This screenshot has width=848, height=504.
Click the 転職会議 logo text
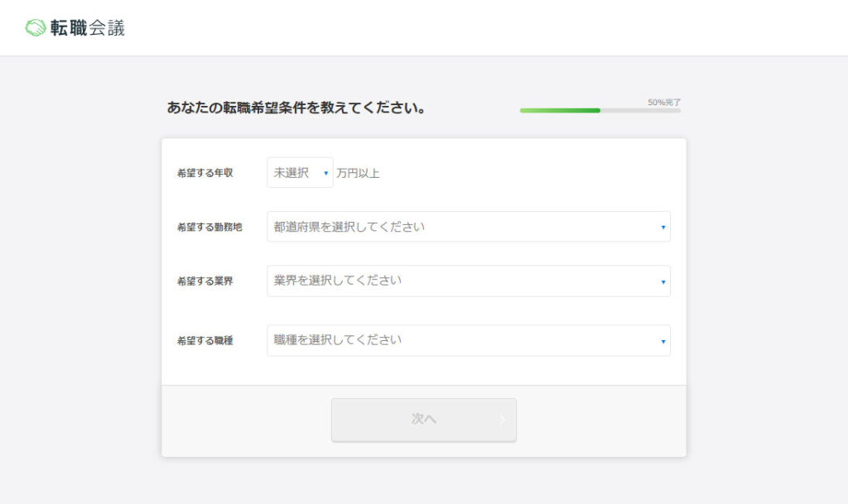pos(88,28)
